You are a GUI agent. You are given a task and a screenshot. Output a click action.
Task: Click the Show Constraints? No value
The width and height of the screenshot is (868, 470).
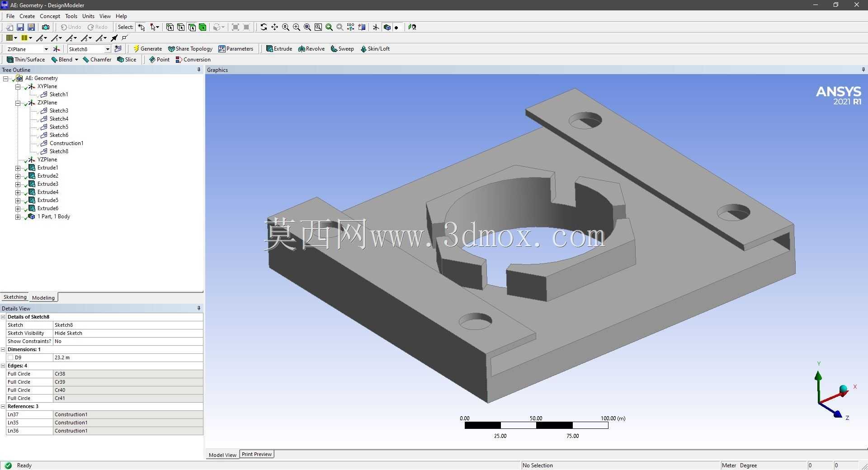coord(127,341)
